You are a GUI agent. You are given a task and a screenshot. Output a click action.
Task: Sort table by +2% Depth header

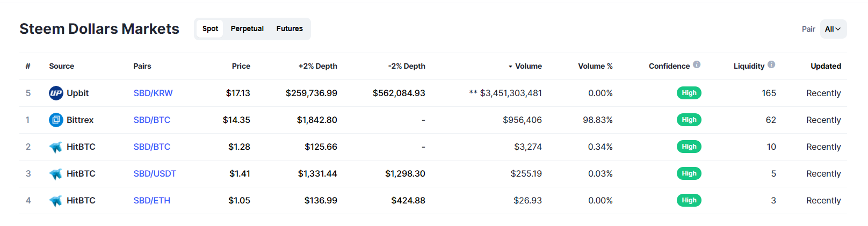[318, 66]
